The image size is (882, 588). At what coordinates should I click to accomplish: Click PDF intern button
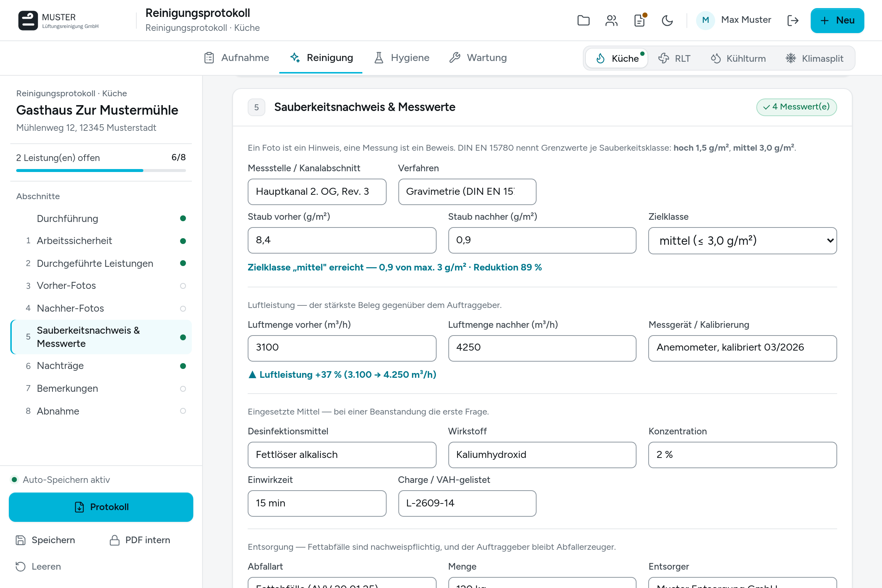(140, 540)
